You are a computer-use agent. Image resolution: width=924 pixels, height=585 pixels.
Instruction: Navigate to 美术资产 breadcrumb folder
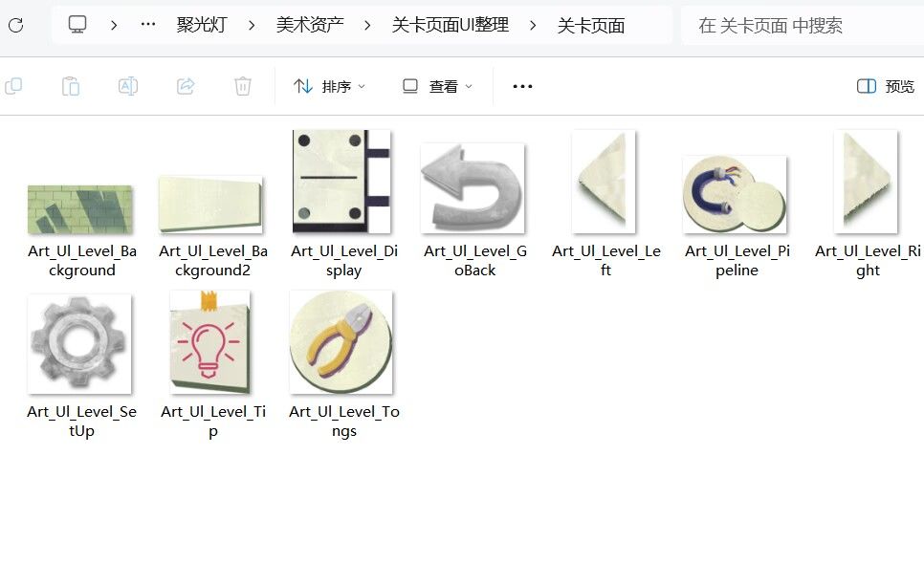coord(310,25)
